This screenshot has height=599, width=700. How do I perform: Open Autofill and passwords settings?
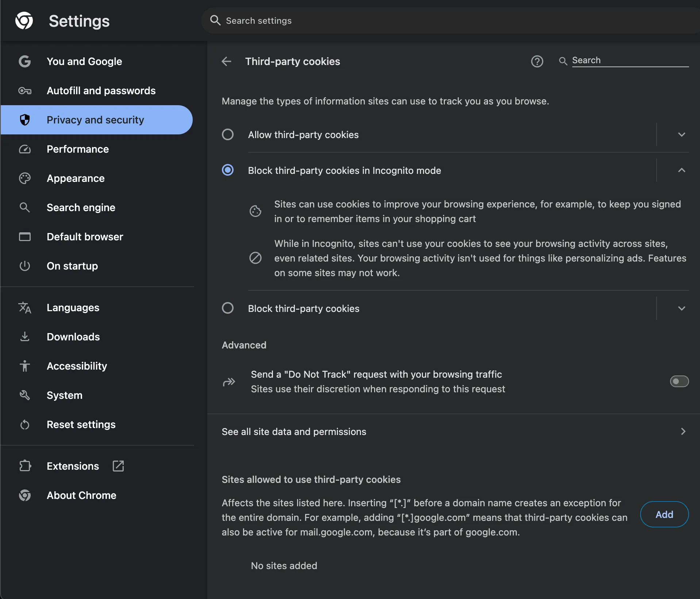[x=101, y=91]
